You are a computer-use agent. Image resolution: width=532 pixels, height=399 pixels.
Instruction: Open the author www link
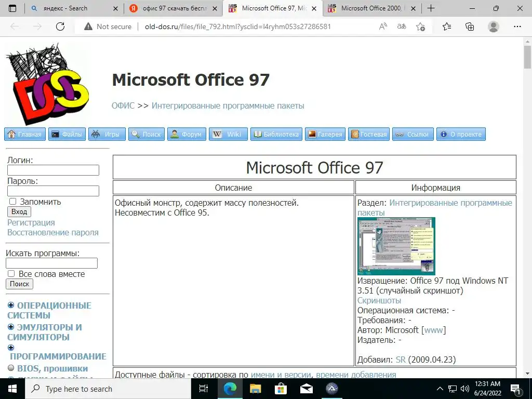434,330
